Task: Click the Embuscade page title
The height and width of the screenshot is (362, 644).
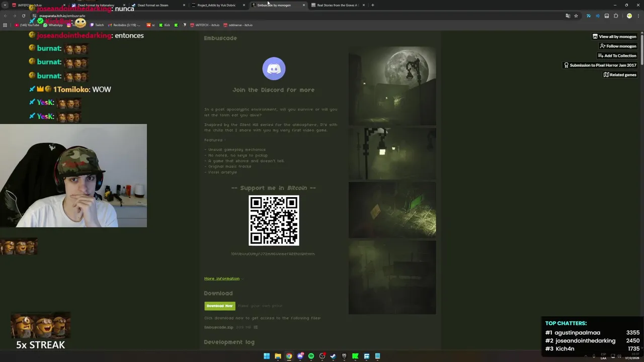Action: point(220,38)
